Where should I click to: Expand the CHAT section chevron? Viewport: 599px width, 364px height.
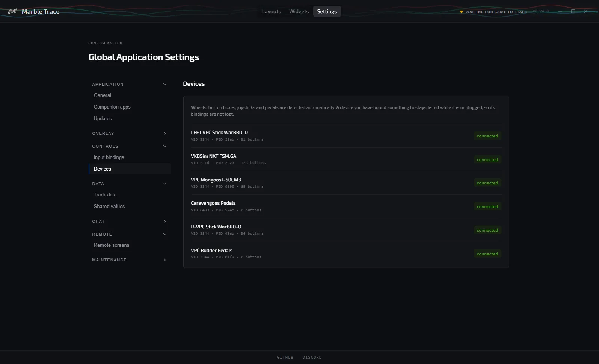[165, 221]
